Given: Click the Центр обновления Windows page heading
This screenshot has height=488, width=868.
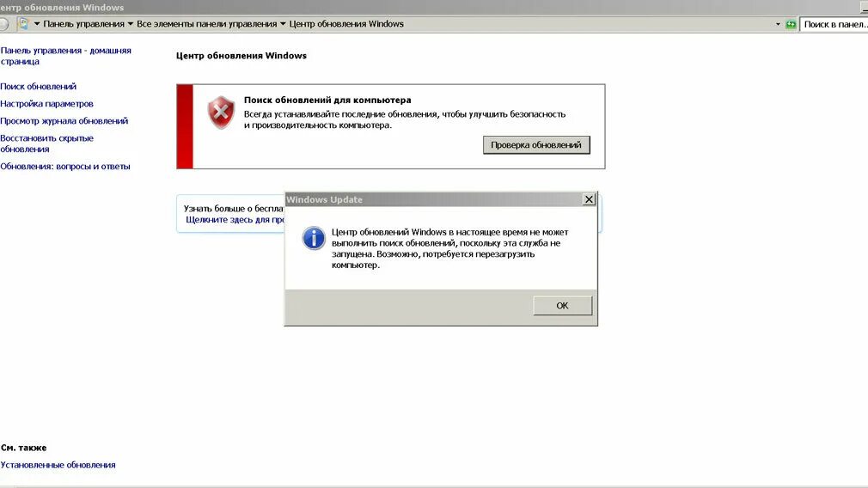Looking at the screenshot, I should pos(241,55).
